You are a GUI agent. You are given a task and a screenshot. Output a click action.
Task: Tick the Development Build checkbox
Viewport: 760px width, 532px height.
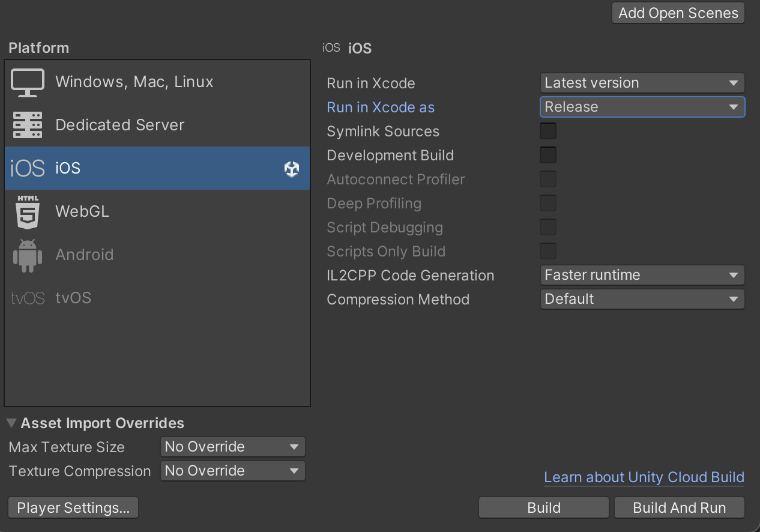[x=548, y=155]
